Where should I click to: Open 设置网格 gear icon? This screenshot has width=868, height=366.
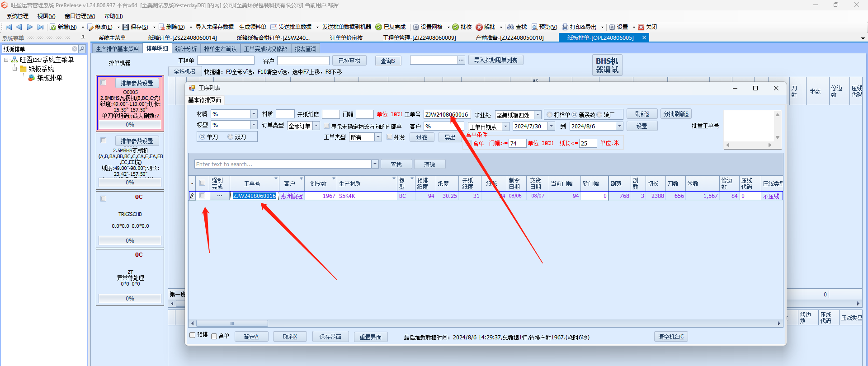click(x=416, y=27)
